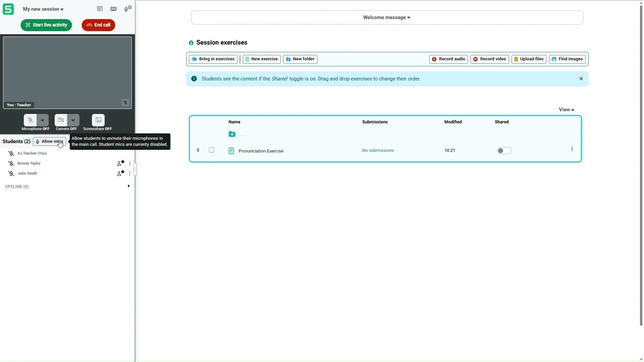Image resolution: width=644 pixels, height=362 pixels.
Task: Start live activity
Action: click(x=46, y=25)
